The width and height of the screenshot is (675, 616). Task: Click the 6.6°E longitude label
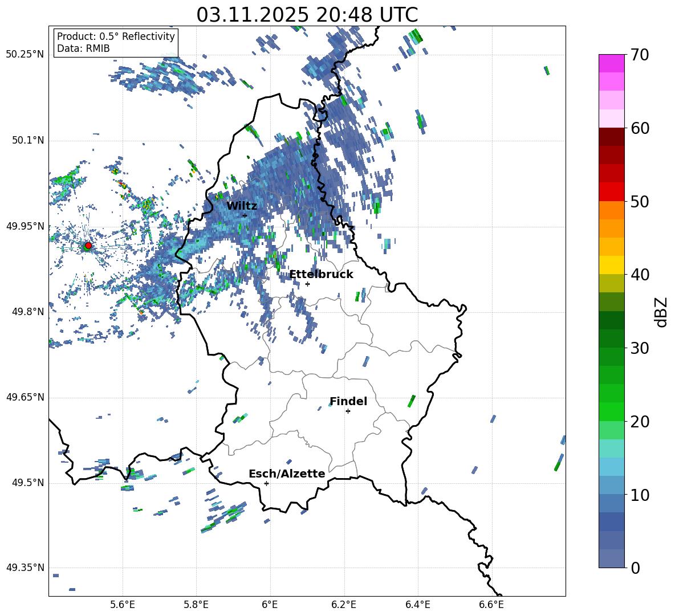[x=491, y=605]
